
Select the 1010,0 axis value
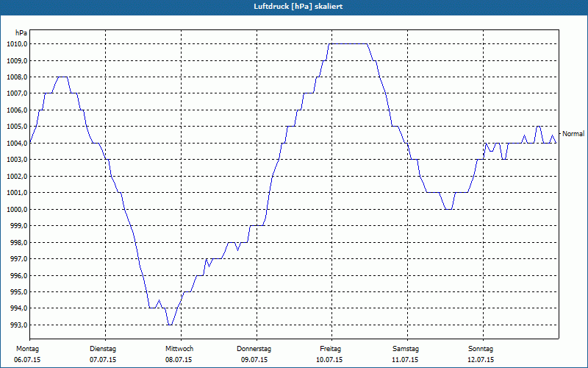(17, 44)
